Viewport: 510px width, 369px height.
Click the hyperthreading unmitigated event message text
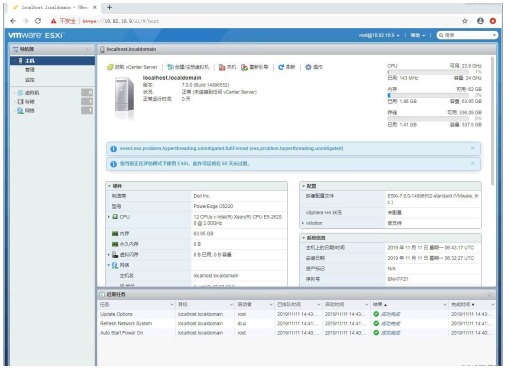pyautogui.click(x=231, y=148)
